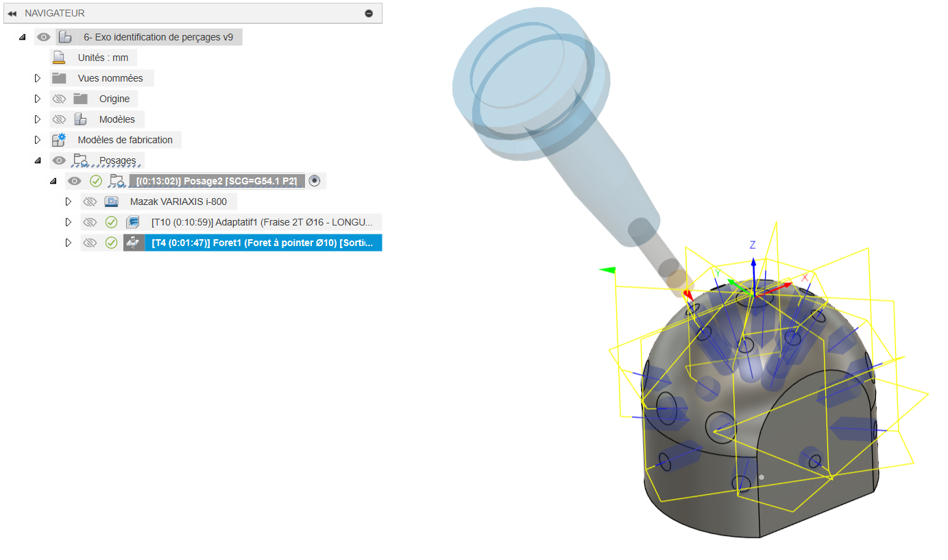Select the Foret1 drilling operation

click(262, 243)
